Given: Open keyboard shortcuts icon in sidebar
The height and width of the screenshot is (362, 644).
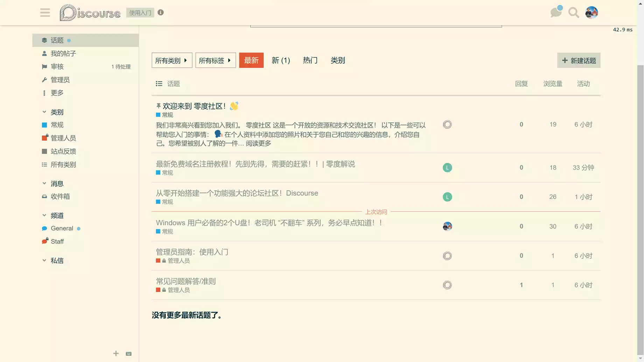Looking at the screenshot, I should [129, 354].
